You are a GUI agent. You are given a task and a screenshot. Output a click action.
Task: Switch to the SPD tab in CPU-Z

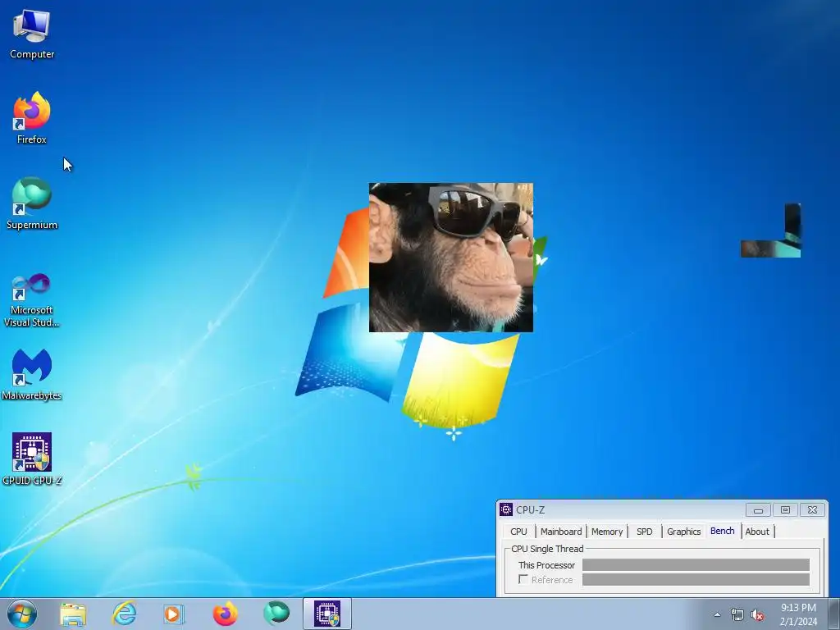pyautogui.click(x=645, y=532)
